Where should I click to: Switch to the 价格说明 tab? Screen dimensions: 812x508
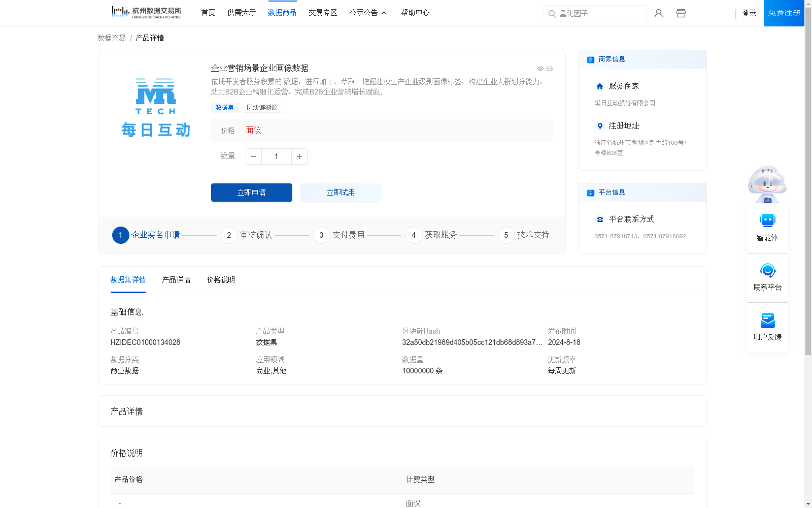pos(221,280)
